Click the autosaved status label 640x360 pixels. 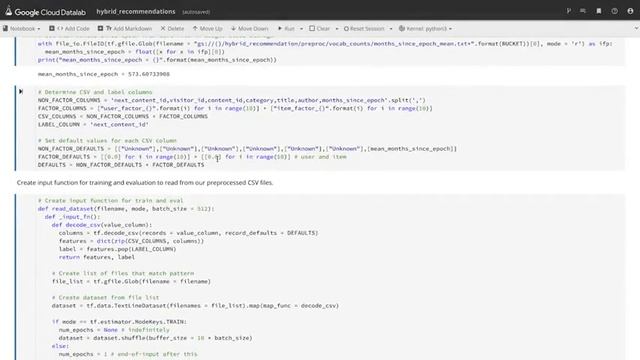click(x=196, y=12)
